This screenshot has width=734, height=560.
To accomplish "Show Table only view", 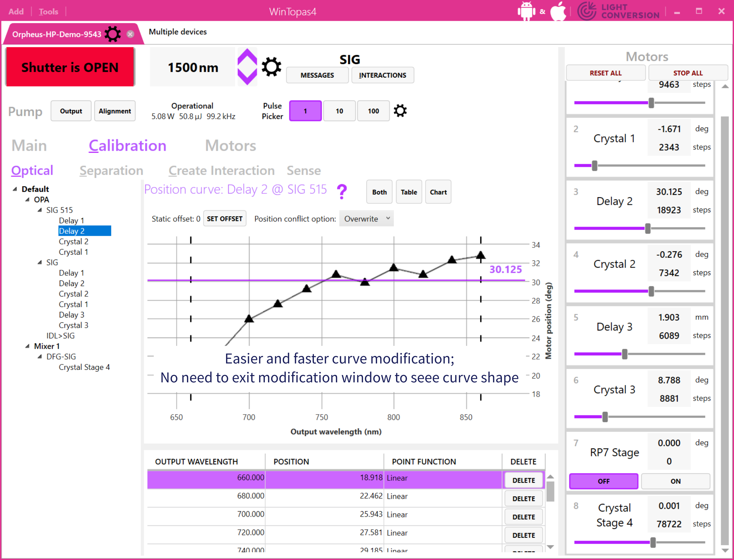I will coord(409,192).
